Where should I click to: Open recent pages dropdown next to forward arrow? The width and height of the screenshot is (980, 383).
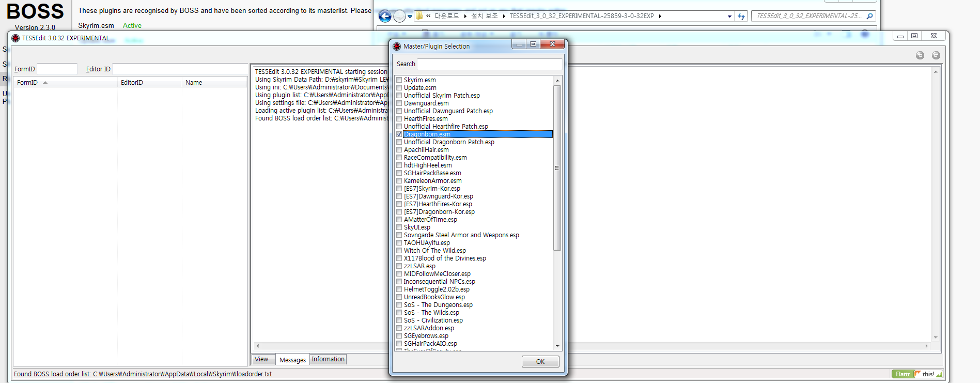click(x=410, y=17)
